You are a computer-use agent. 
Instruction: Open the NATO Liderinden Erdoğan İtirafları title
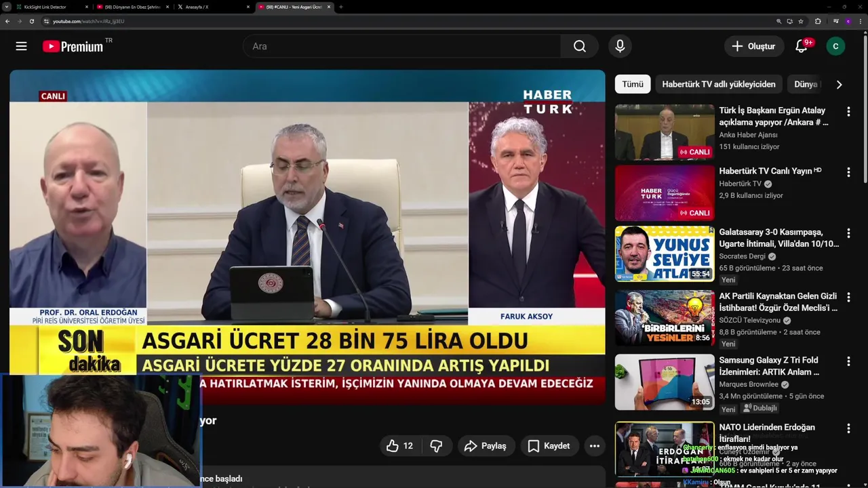point(767,433)
